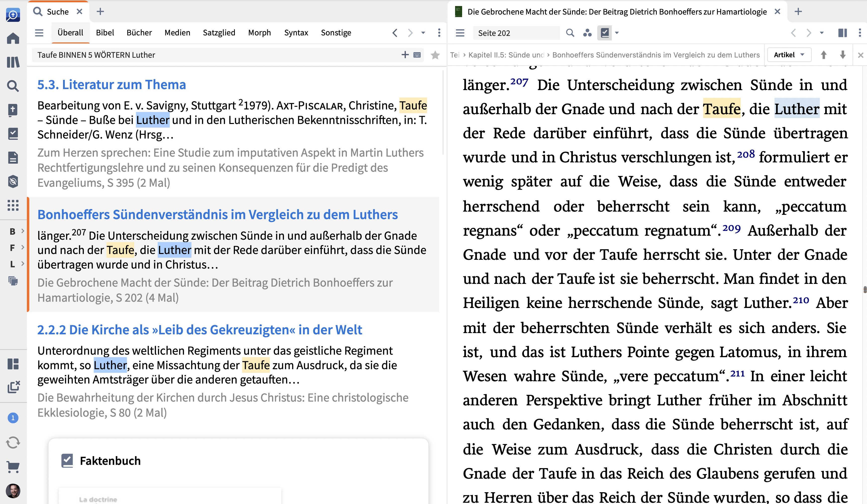
Task: Jump to next article with down arrow
Action: [x=843, y=55]
